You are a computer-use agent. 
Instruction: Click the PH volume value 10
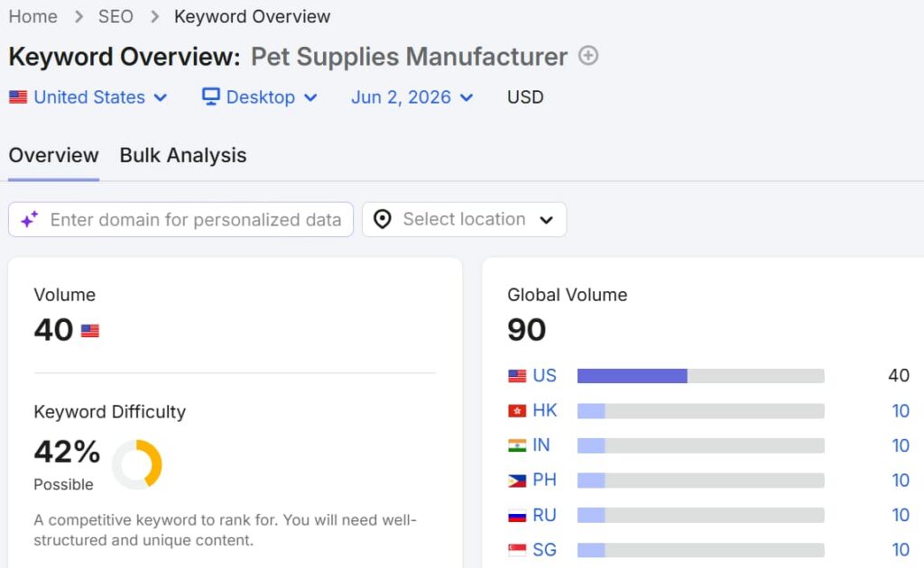coord(901,481)
